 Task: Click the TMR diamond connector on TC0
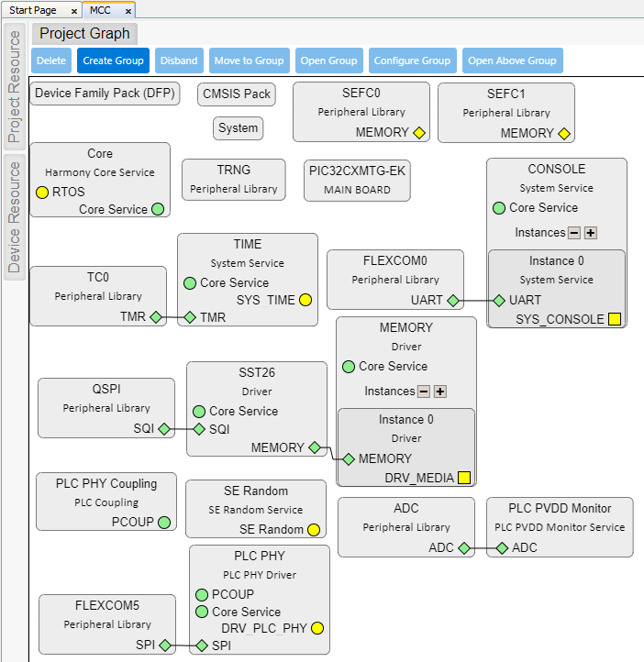156,317
